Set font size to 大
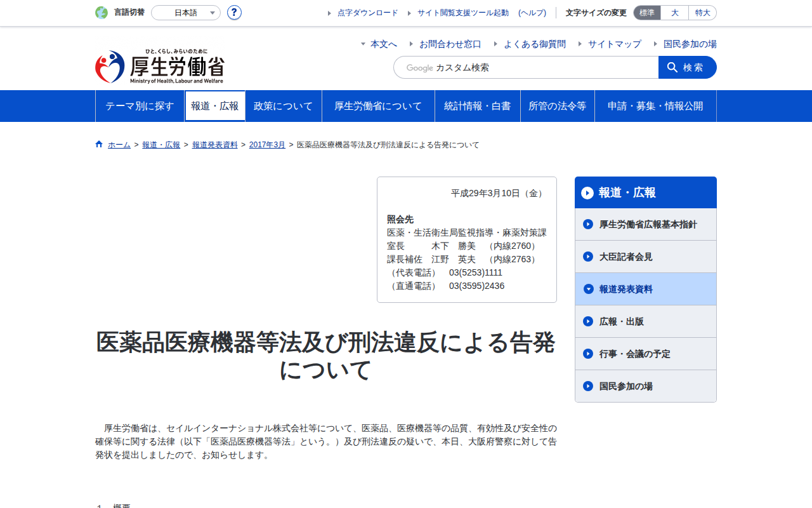The image size is (812, 508). (x=675, y=13)
